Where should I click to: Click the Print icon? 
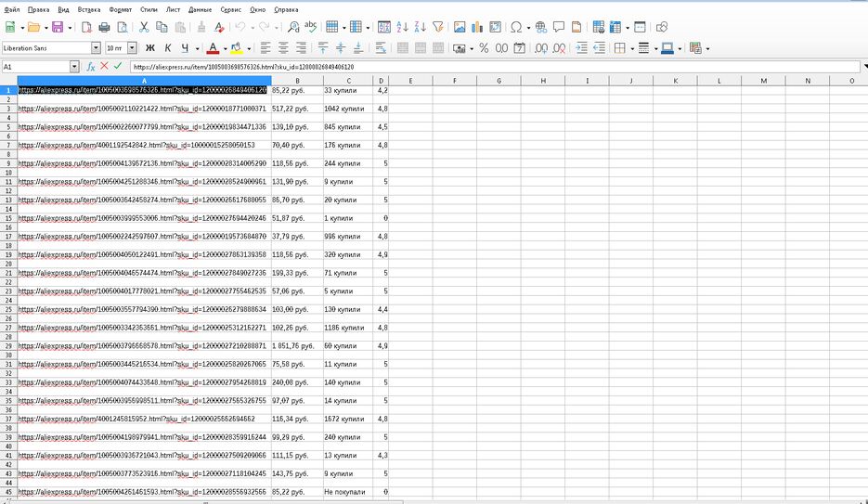coord(104,27)
